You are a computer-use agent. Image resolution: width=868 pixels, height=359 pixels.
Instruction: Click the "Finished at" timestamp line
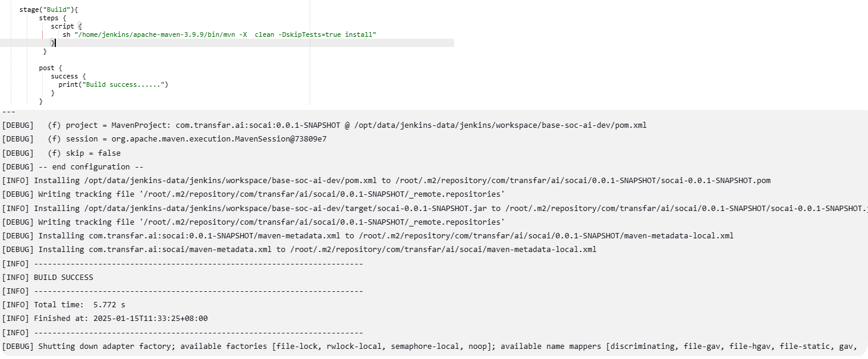[x=121, y=319]
